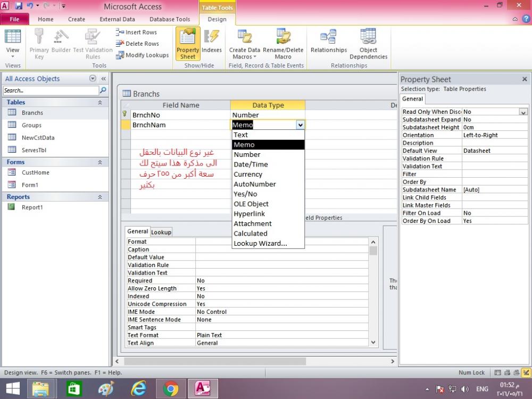Viewport: 532px width, 399px height.
Task: Save the database with the Save icon
Action: pyautogui.click(x=18, y=6)
